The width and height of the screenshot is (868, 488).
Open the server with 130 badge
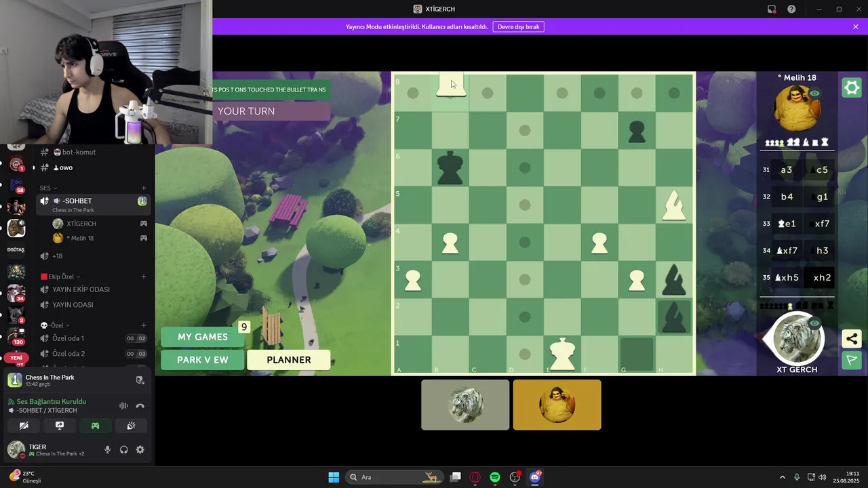point(16,335)
